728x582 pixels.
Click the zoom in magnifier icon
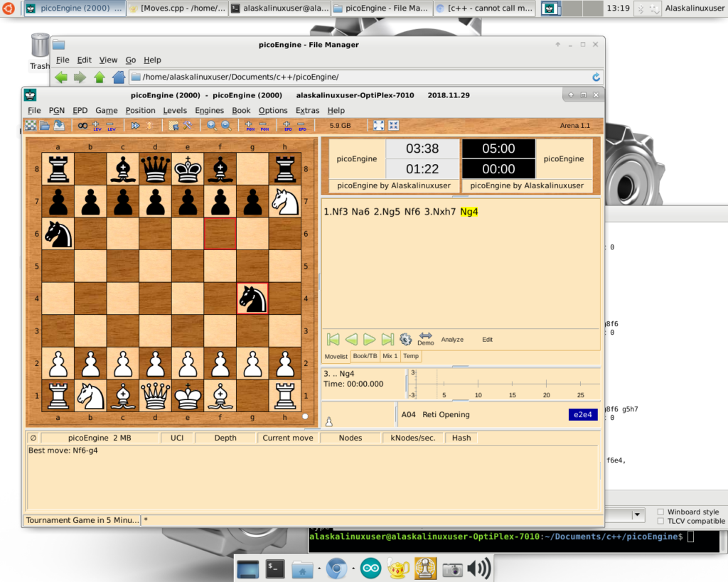coord(211,126)
